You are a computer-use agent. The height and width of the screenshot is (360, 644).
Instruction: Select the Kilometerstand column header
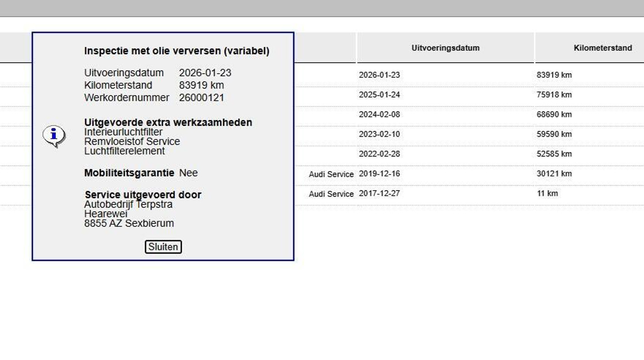603,48
